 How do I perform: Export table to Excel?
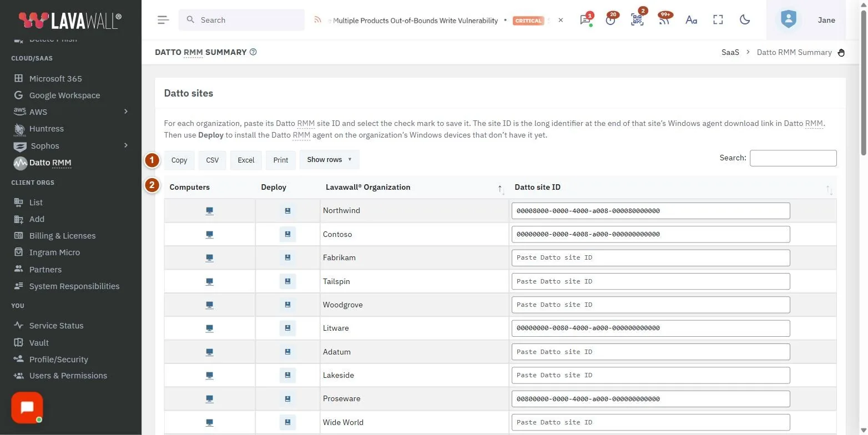coord(246,160)
